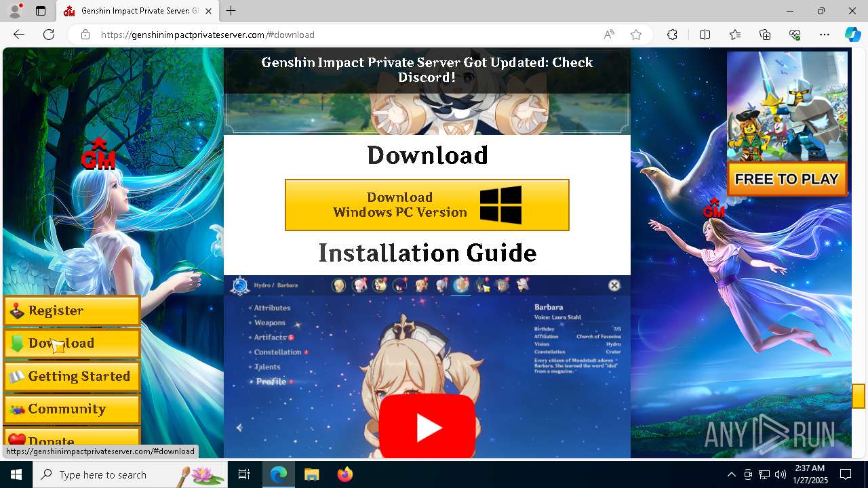The image size is (868, 488).
Task: Click the ad character artwork thumbnail
Action: pos(787,106)
